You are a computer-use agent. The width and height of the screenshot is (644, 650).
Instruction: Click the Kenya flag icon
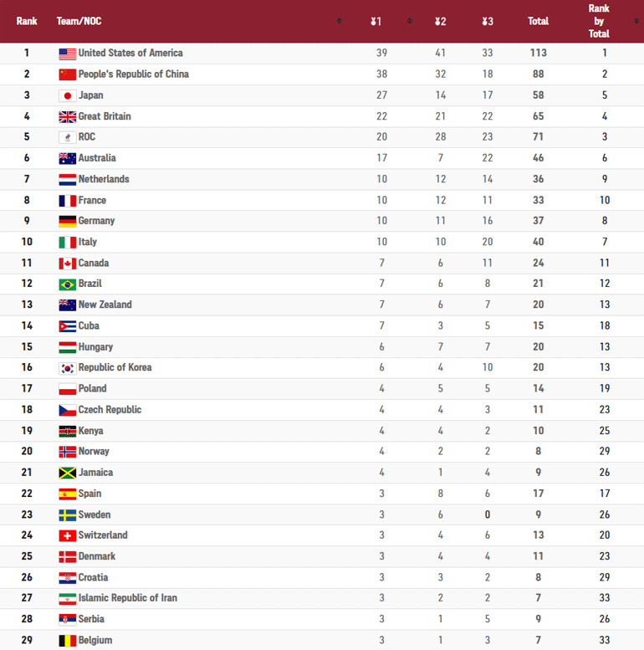click(68, 431)
